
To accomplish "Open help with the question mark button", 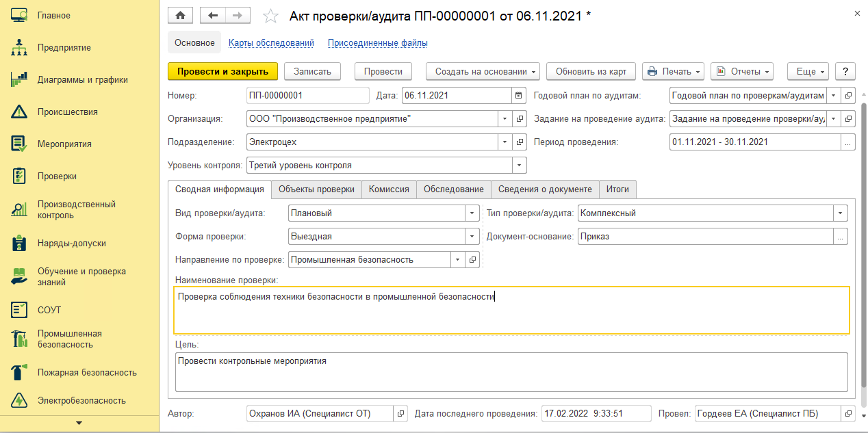I will tap(846, 71).
